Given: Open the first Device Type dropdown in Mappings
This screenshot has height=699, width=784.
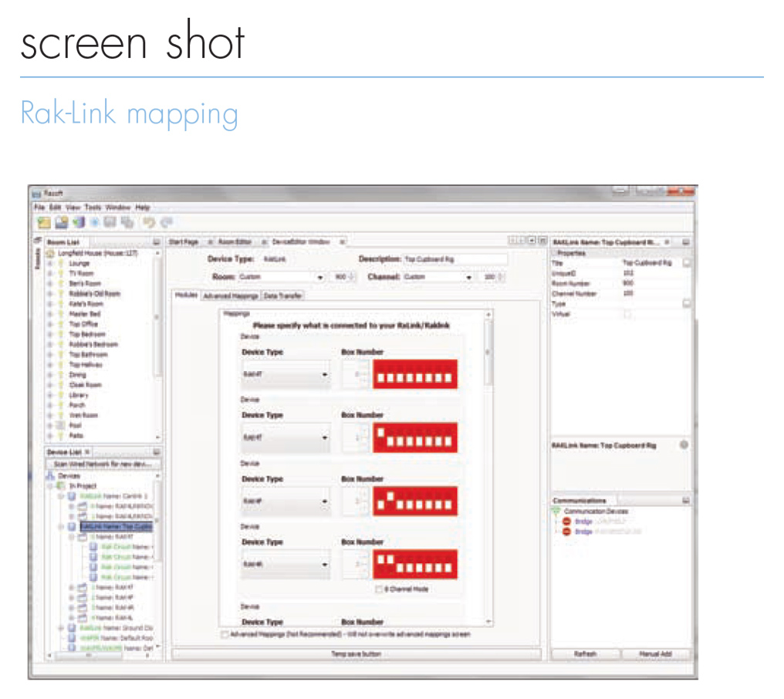Looking at the screenshot, I should point(286,374).
